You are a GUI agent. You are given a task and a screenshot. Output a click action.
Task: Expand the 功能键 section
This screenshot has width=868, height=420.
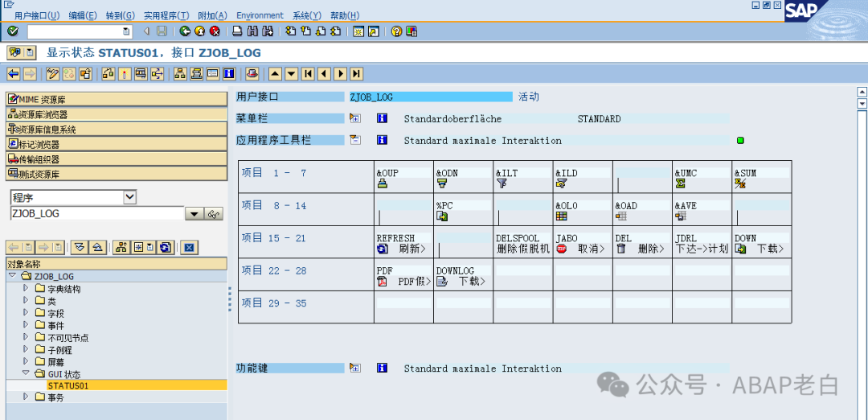pos(355,368)
